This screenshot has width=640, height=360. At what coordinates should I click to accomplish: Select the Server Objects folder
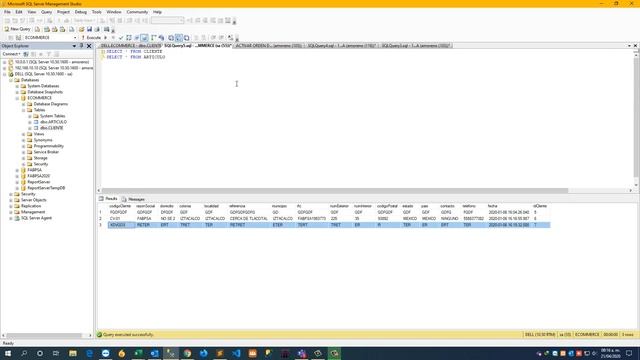33,200
